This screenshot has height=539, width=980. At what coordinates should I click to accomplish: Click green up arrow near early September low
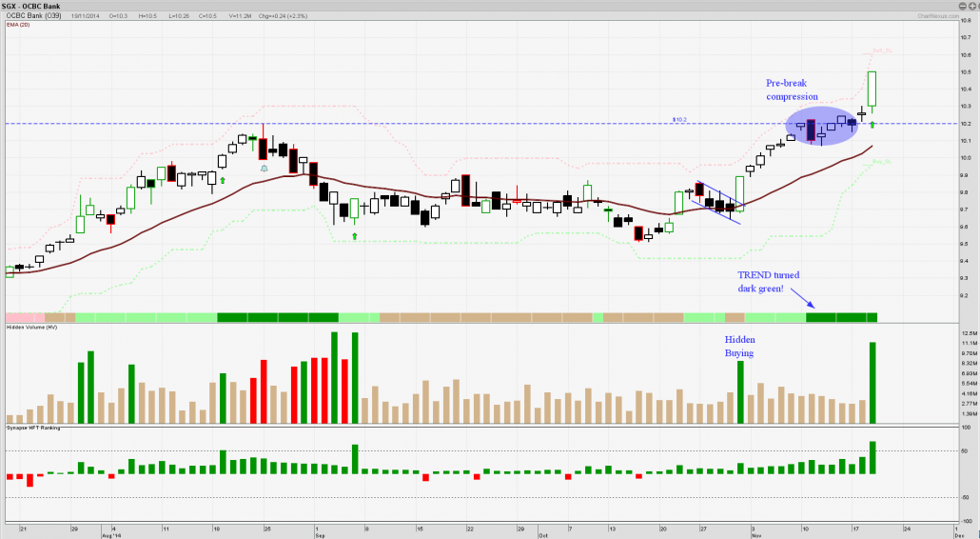point(355,234)
